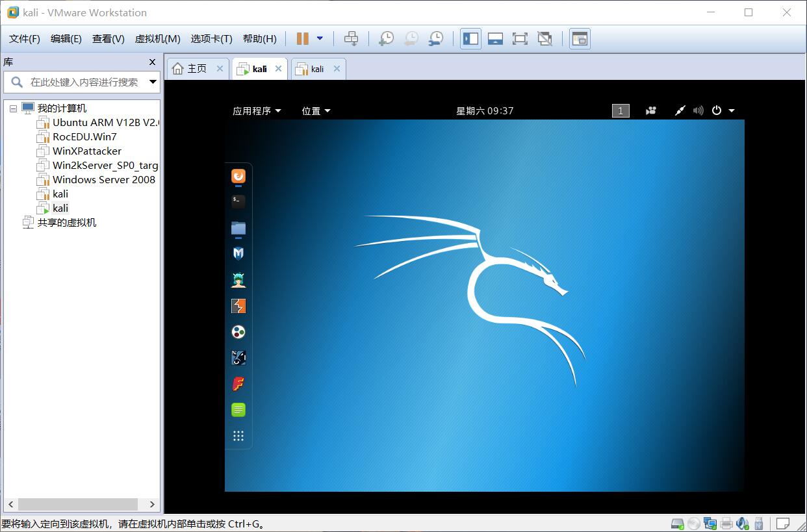This screenshot has width=807, height=532.
Task: Click the Kali panel volume speaker icon
Action: tap(698, 110)
